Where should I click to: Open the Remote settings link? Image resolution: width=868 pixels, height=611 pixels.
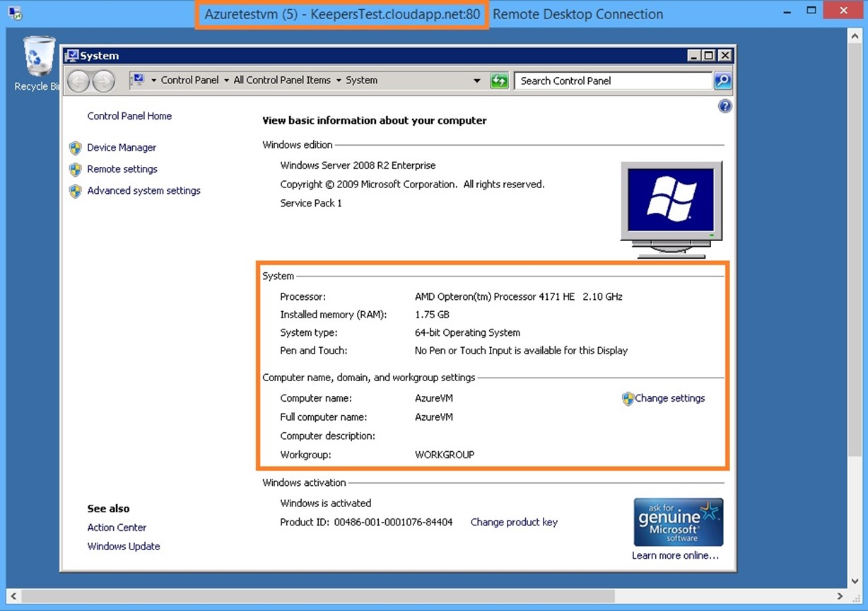point(122,169)
